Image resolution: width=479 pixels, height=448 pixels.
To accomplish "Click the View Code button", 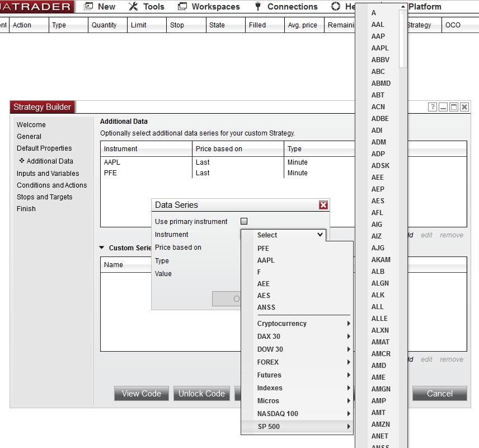I will coord(142,393).
